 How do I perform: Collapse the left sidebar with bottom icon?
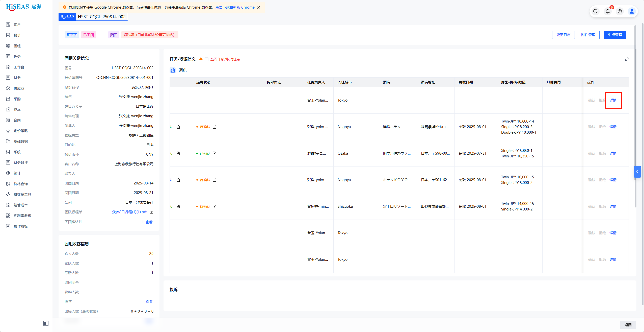pos(46,323)
